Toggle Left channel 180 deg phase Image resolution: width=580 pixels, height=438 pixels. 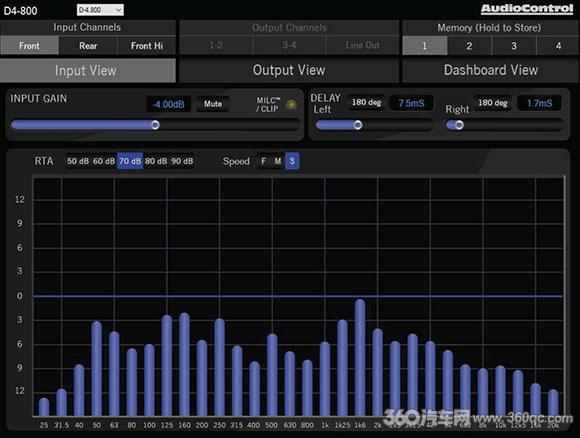point(366,102)
